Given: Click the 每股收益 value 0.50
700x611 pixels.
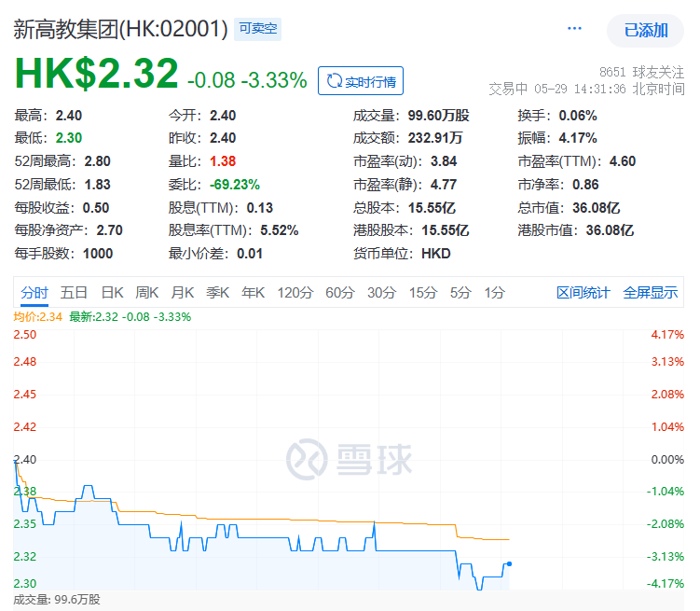Looking at the screenshot, I should point(96,208).
